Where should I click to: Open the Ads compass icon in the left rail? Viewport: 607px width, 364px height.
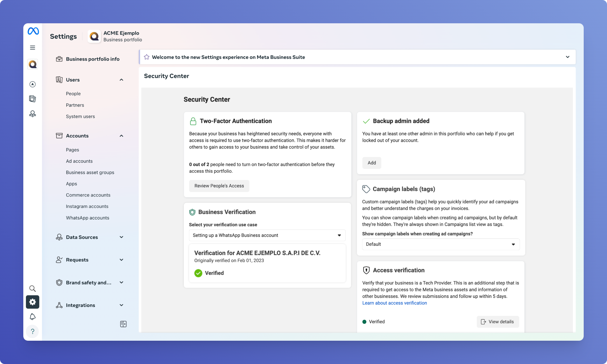(x=33, y=84)
